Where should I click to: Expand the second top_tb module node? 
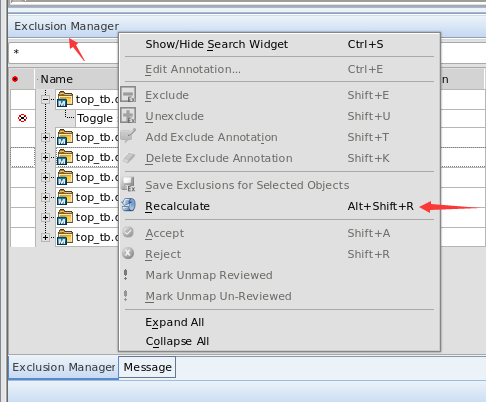point(45,137)
